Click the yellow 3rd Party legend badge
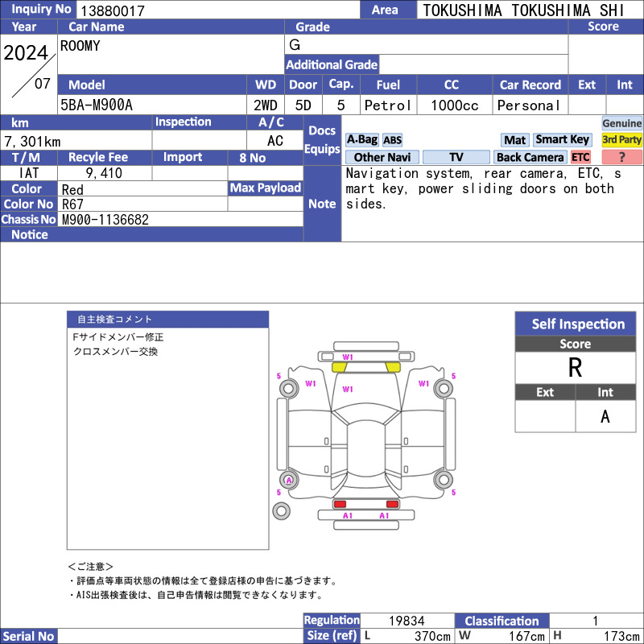Viewport: 644px width, 644px height. [x=621, y=139]
